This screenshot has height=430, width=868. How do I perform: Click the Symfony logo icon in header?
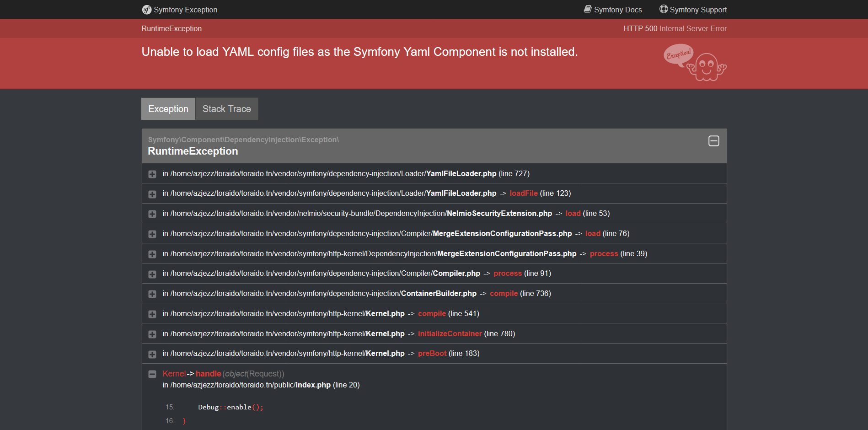pos(147,10)
